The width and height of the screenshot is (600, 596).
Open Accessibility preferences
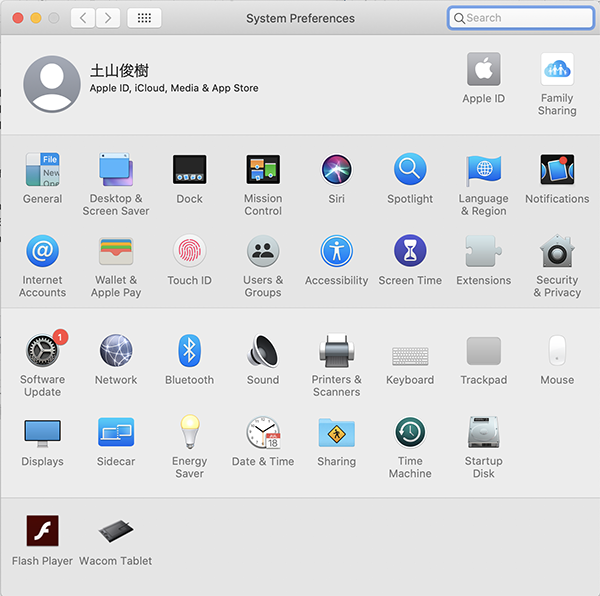(336, 251)
